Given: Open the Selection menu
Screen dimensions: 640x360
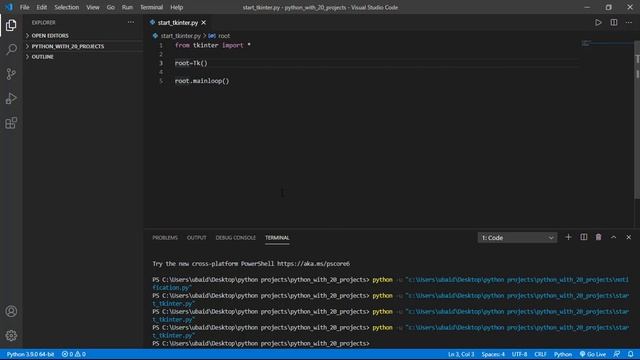Looking at the screenshot, I should coord(67,7).
